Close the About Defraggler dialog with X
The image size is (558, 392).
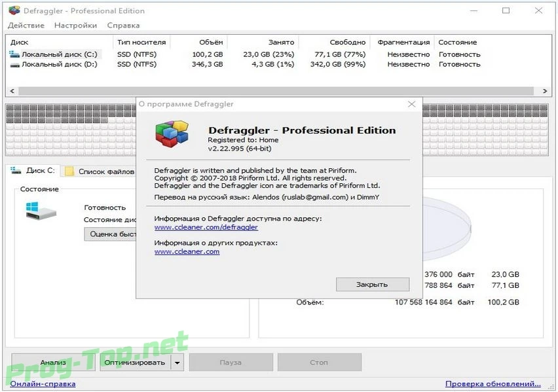pyautogui.click(x=412, y=104)
